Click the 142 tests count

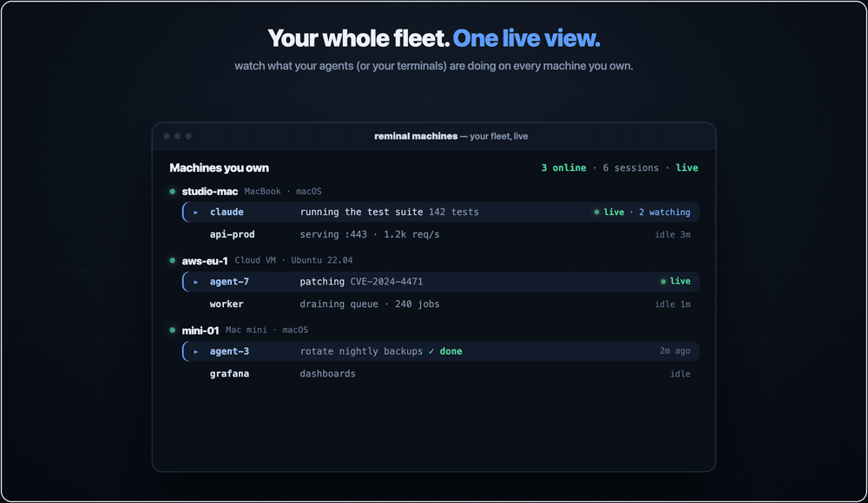coord(454,212)
